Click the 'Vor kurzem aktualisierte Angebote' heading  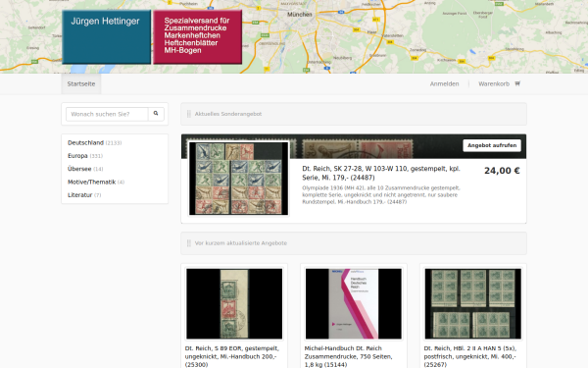(241, 243)
